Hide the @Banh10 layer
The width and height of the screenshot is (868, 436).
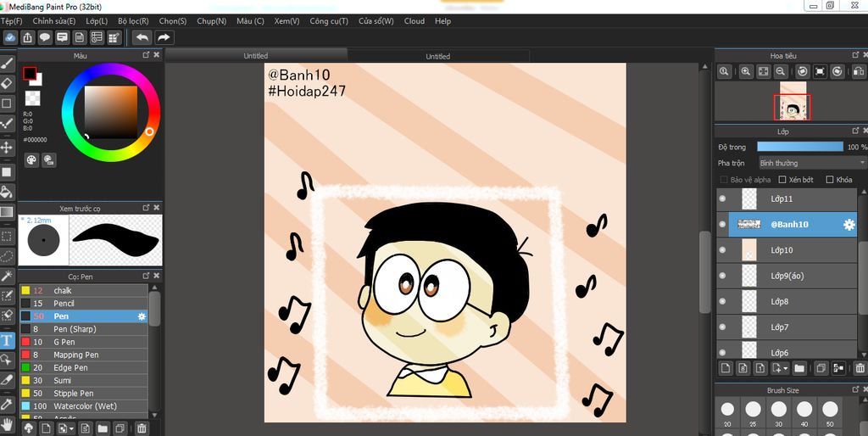point(722,225)
